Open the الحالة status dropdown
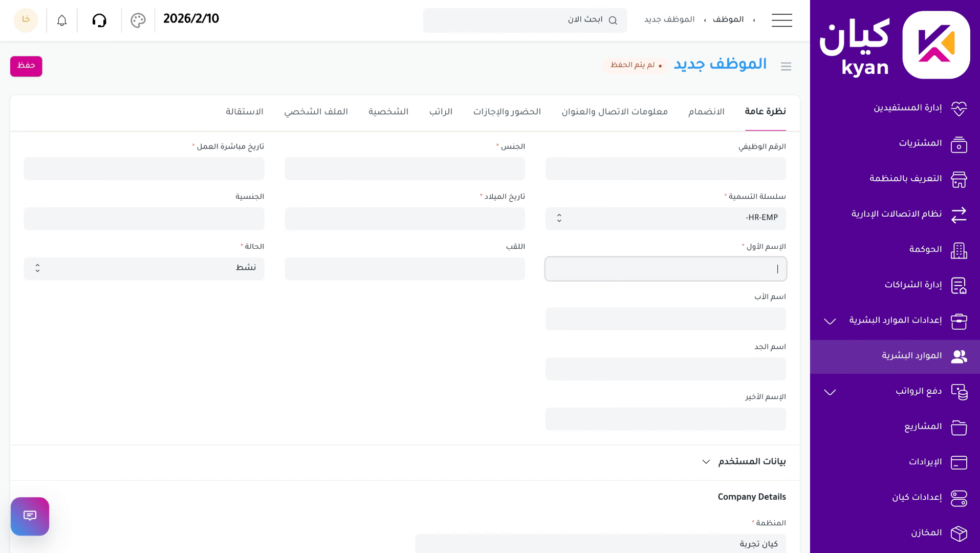 click(144, 268)
